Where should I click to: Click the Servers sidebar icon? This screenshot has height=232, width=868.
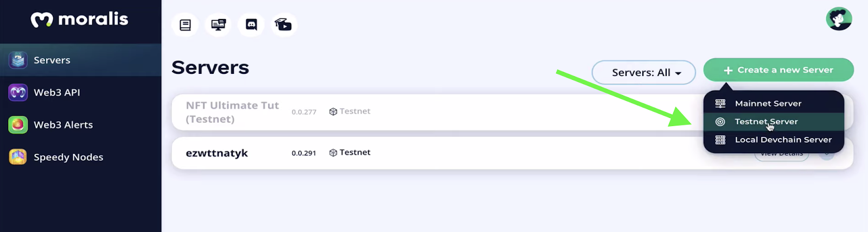pyautogui.click(x=18, y=60)
